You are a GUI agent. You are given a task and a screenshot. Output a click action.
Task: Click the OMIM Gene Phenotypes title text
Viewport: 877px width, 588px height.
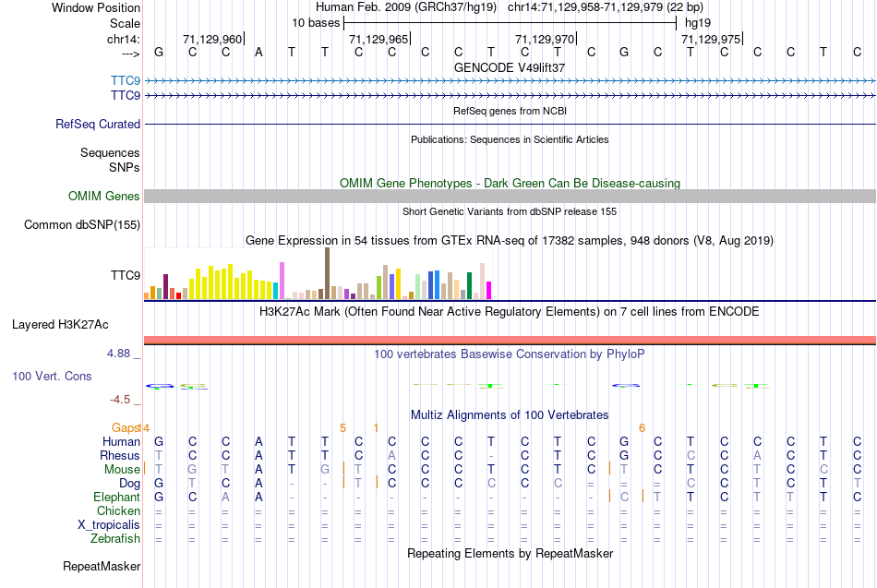click(x=510, y=183)
